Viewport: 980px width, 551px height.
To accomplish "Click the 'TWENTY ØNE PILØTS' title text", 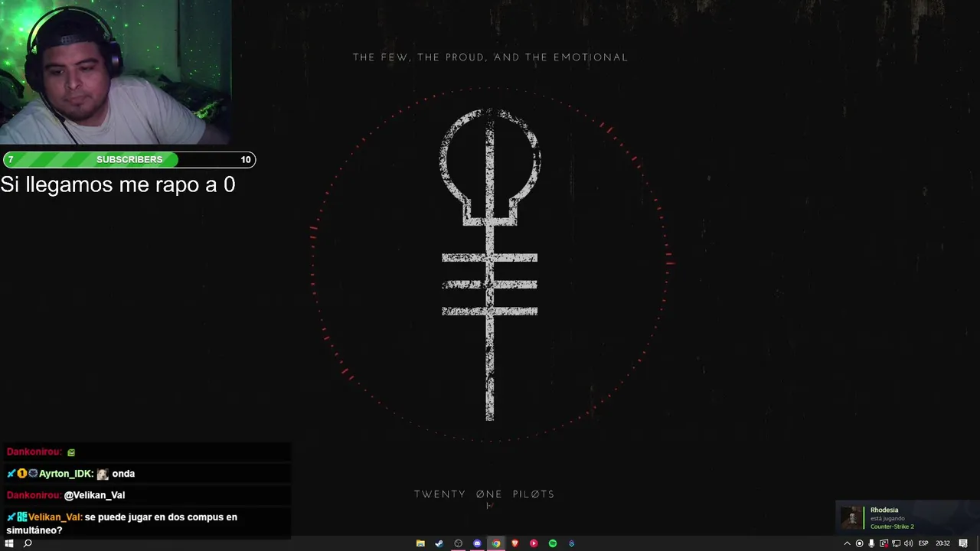I will click(x=485, y=494).
